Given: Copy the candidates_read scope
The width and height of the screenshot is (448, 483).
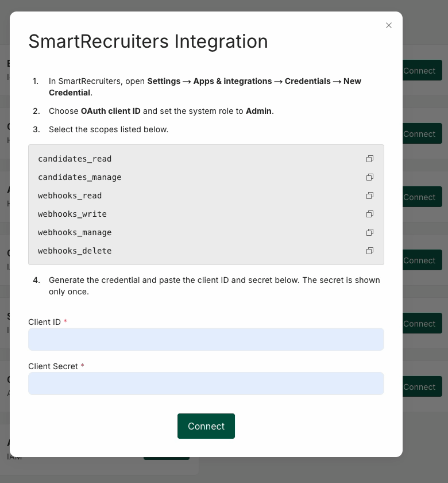Looking at the screenshot, I should 370,159.
